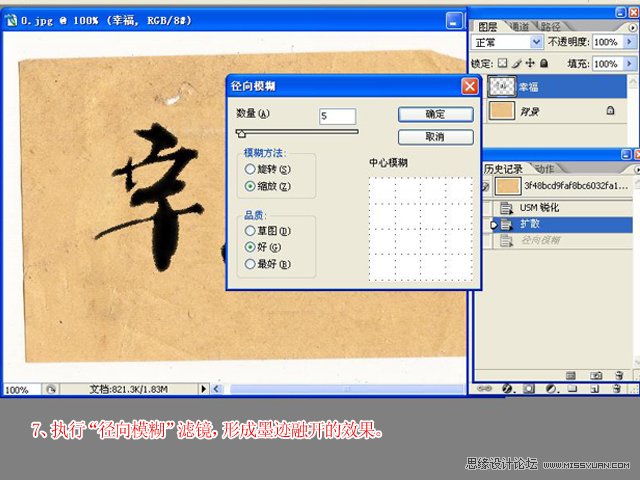
Task: Minimize the 0.jpg document window
Action: [454, 21]
